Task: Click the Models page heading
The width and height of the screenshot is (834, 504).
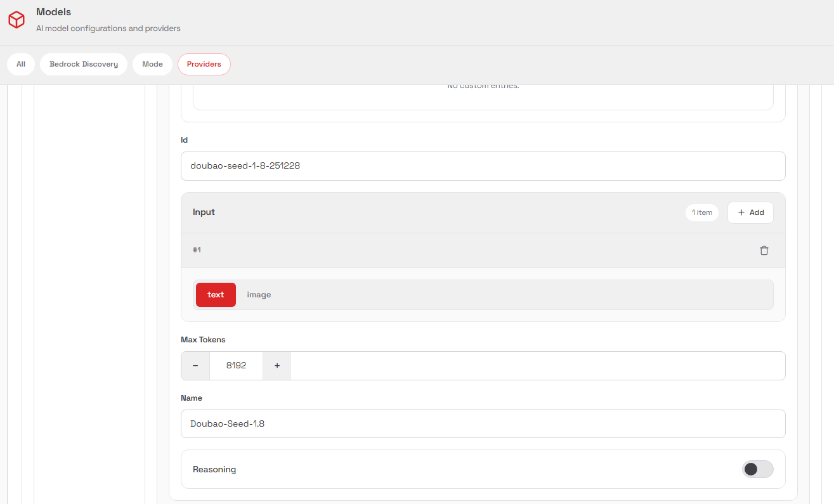Action: [54, 12]
